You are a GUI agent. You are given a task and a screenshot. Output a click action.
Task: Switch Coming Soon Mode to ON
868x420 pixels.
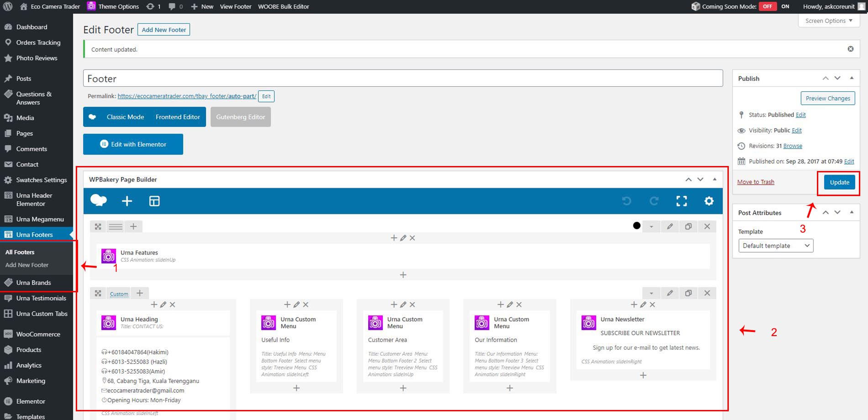click(x=785, y=6)
